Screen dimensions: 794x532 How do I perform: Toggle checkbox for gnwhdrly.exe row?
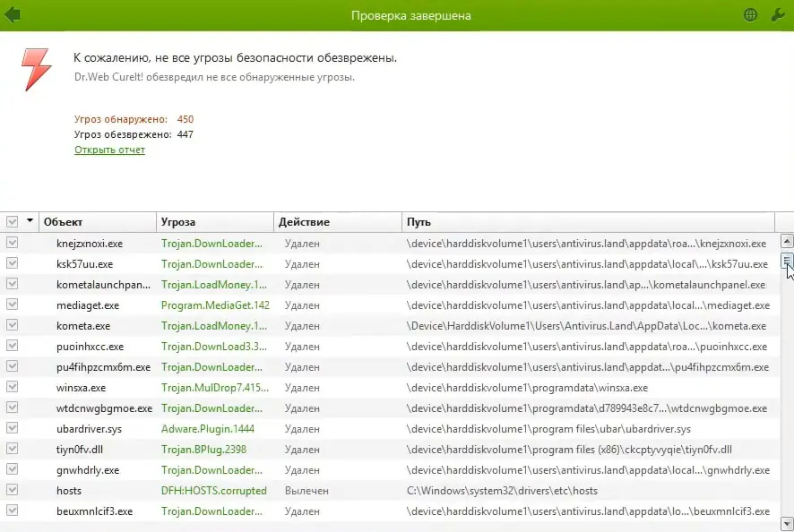point(13,469)
